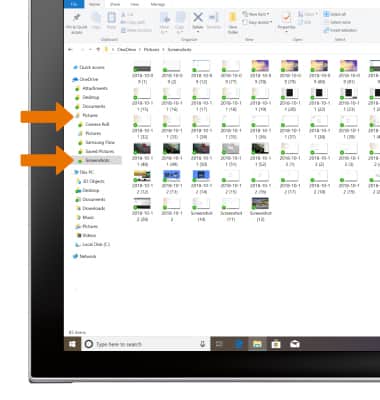Open Microsoft Store from the taskbar

(x=276, y=344)
